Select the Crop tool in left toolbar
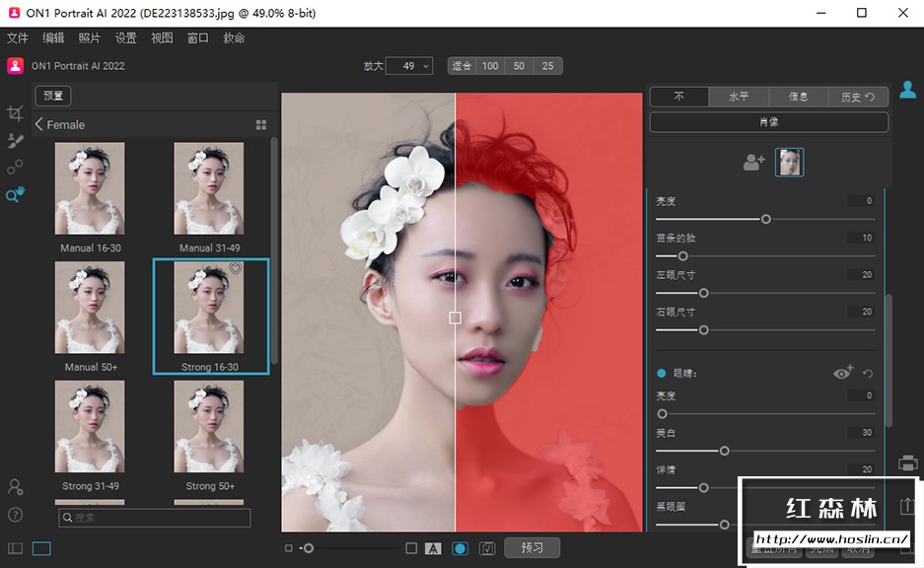 [x=15, y=114]
